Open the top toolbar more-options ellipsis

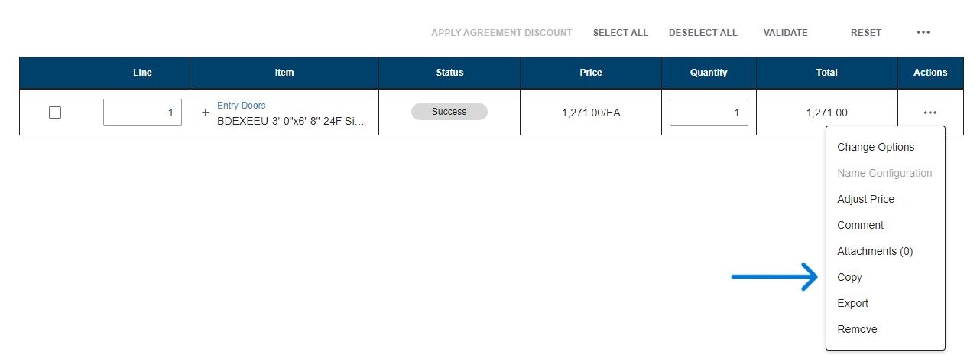pyautogui.click(x=923, y=33)
